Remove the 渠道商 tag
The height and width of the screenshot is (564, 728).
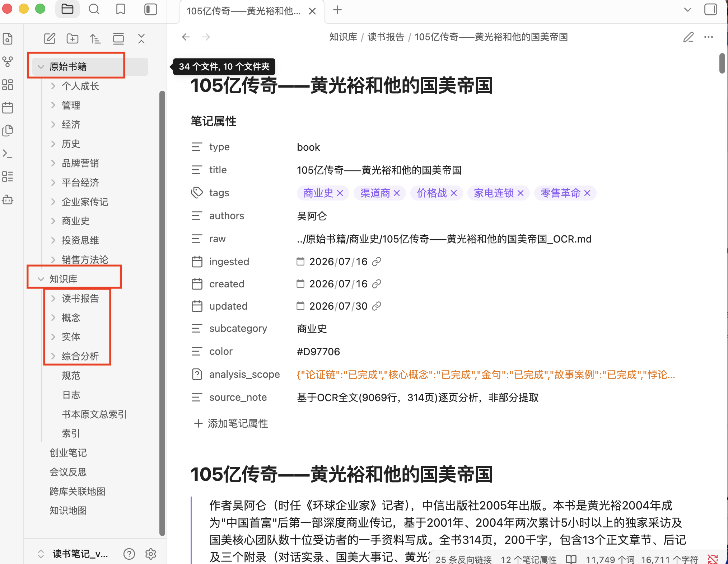coord(397,193)
